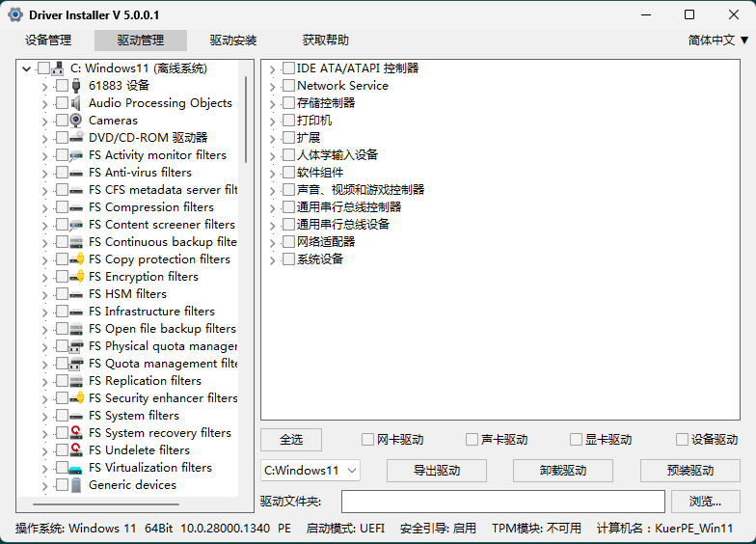
Task: Tick the C: Windows11 root checkbox
Action: pos(43,68)
